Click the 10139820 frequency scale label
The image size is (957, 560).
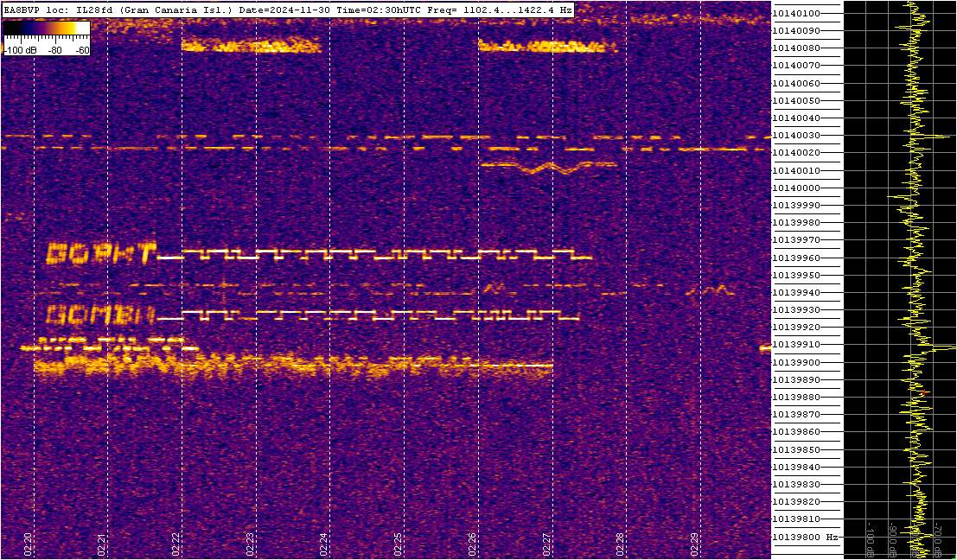click(796, 501)
